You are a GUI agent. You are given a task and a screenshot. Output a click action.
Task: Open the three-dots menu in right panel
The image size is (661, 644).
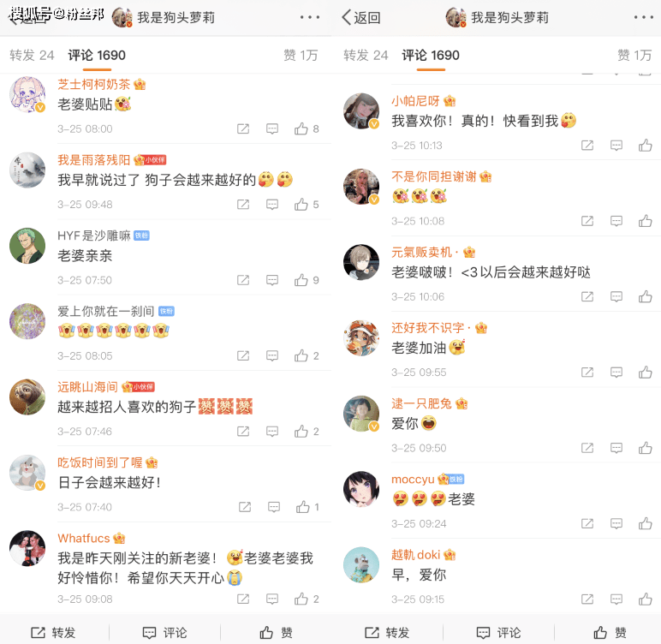coord(643,17)
